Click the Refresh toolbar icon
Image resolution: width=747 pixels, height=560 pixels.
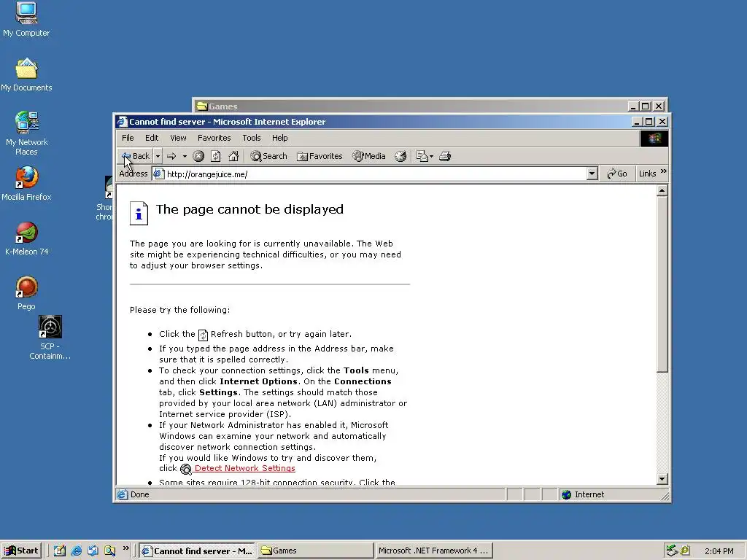(x=216, y=156)
